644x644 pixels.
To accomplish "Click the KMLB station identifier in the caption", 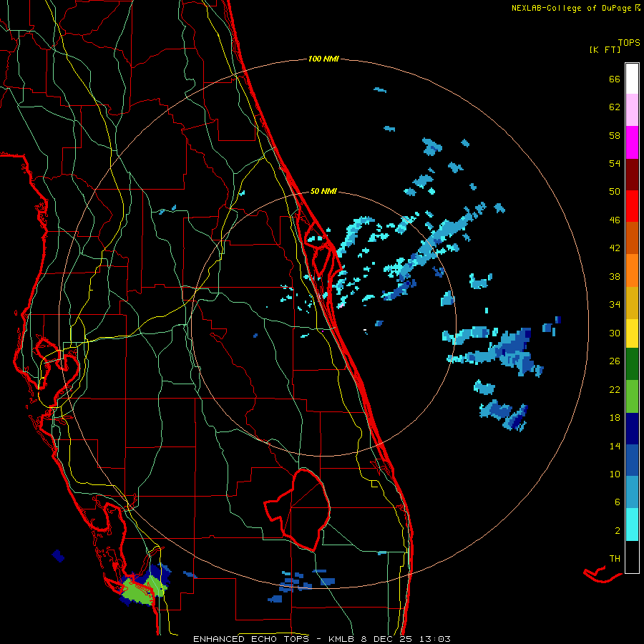I will pyautogui.click(x=341, y=639).
